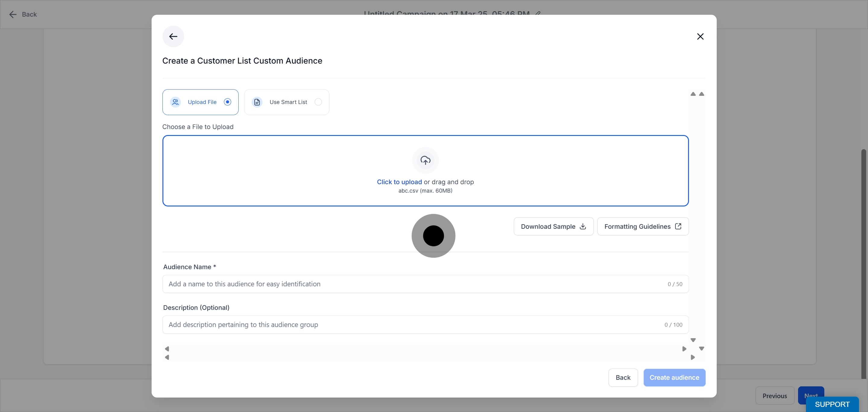
Task: Click the Previous button on campaign page
Action: [774, 396]
